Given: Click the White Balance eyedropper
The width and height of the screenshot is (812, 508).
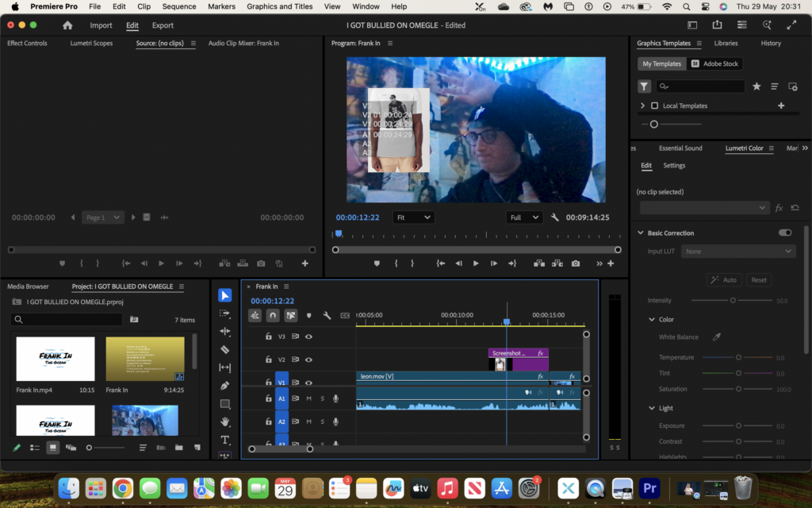Looking at the screenshot, I should [x=717, y=337].
